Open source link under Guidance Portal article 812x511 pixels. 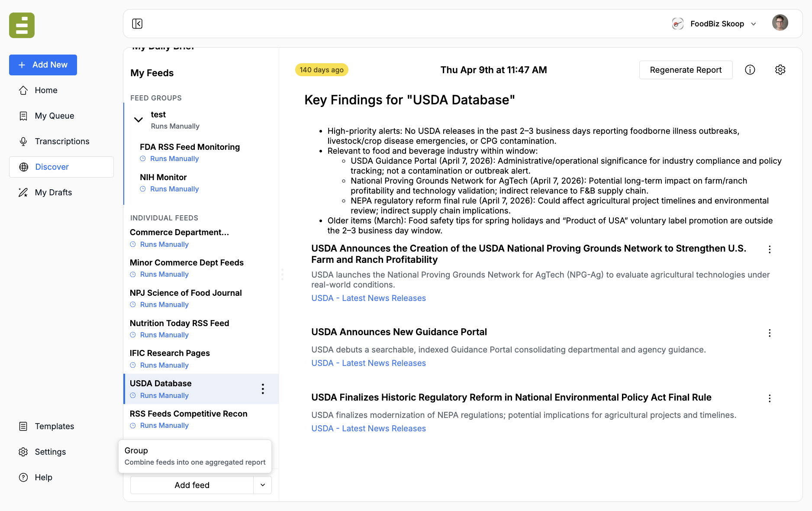(368, 363)
